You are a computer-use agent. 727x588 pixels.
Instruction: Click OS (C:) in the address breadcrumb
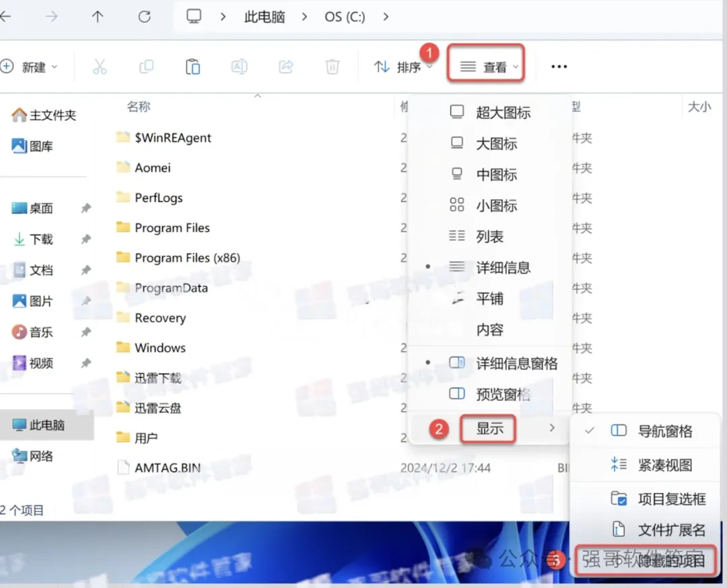click(345, 17)
